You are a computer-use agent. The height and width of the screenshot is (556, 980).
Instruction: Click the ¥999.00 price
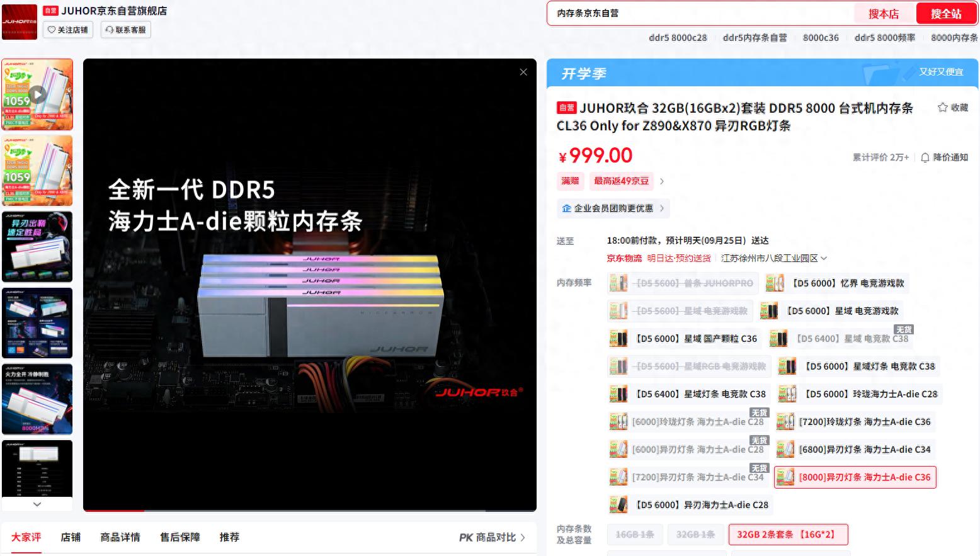pos(595,156)
